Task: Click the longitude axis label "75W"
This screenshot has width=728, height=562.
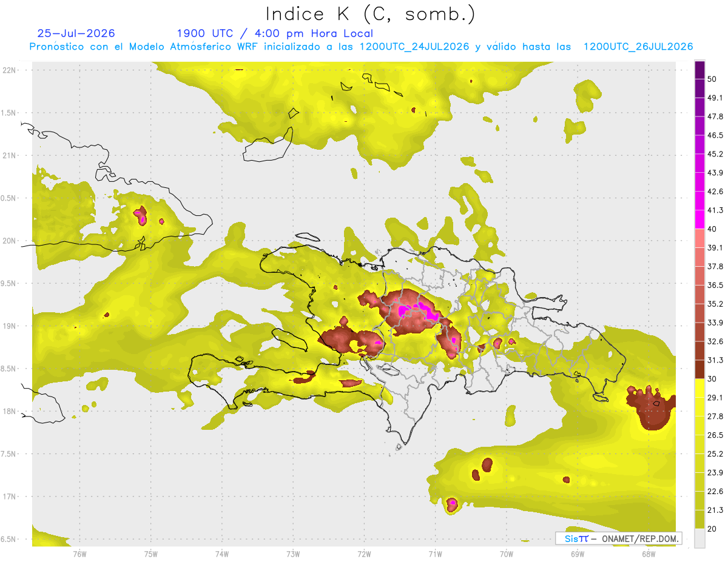Action: (150, 554)
